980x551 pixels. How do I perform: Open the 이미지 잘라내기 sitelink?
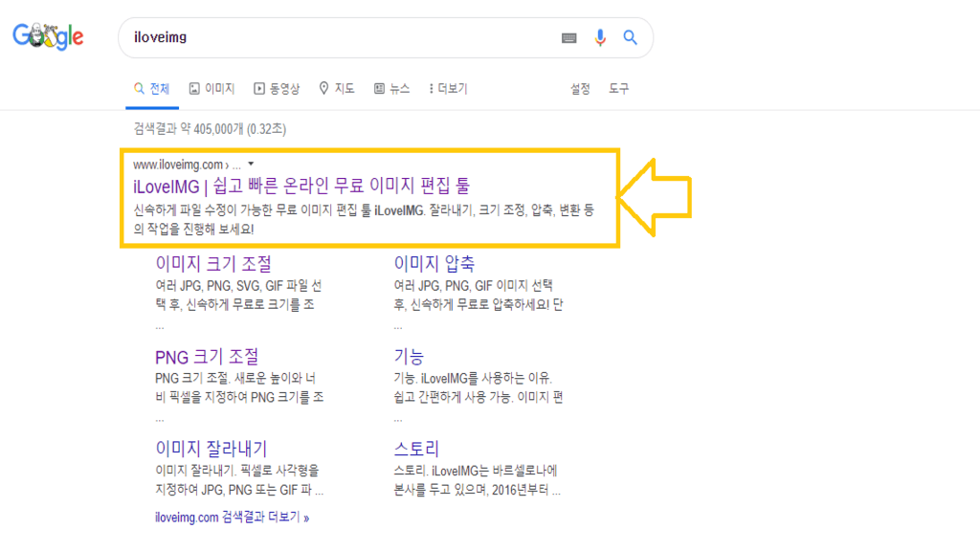click(212, 449)
